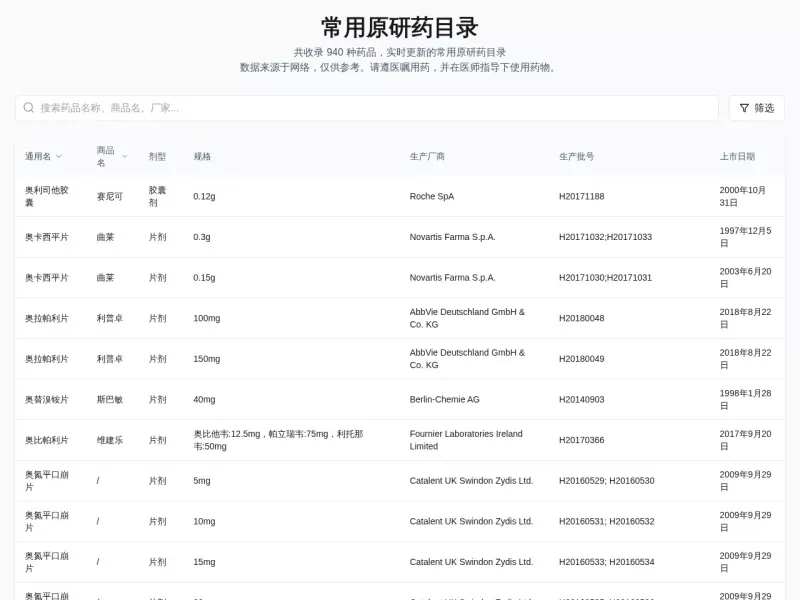Click the funnel filter icon
This screenshot has height=600, width=800.
coord(744,108)
